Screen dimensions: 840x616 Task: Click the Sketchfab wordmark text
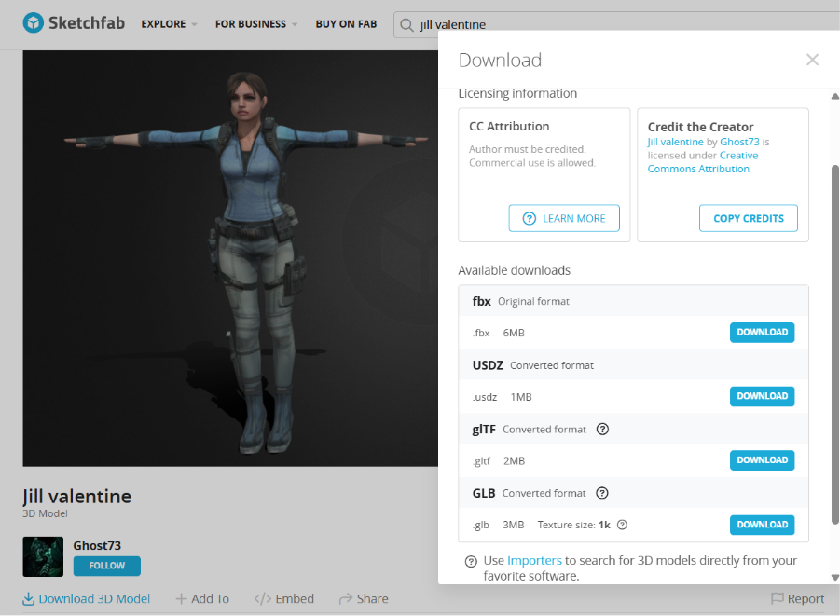point(87,23)
